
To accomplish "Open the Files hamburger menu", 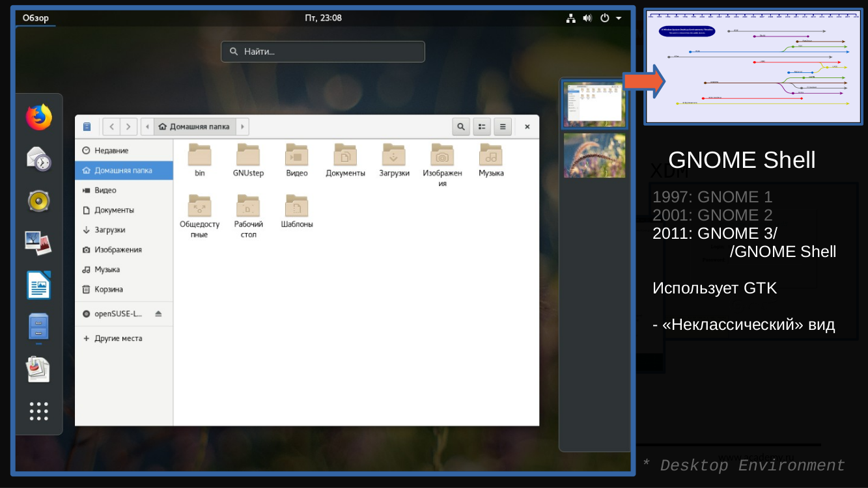I will [503, 127].
